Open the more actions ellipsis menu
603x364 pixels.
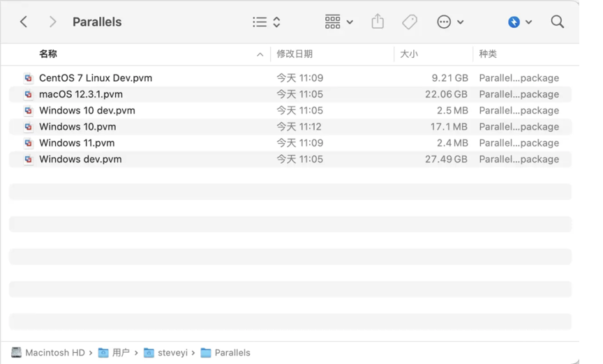point(450,22)
